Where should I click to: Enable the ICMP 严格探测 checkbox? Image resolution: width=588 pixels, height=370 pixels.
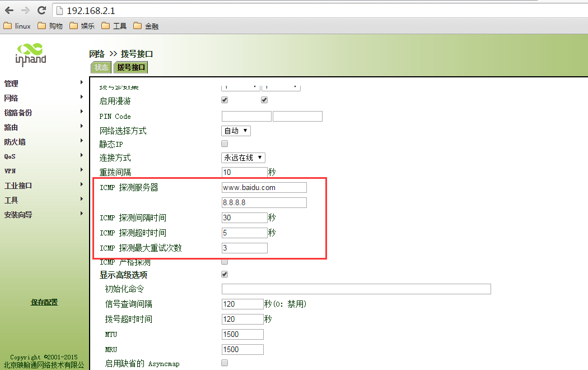click(225, 261)
